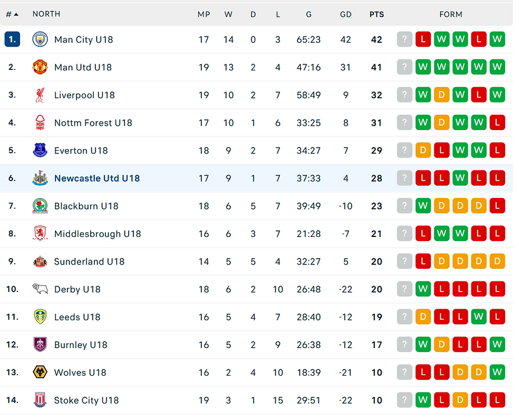Select the Man Utd U18 badge
The image size is (519, 420).
point(41,67)
